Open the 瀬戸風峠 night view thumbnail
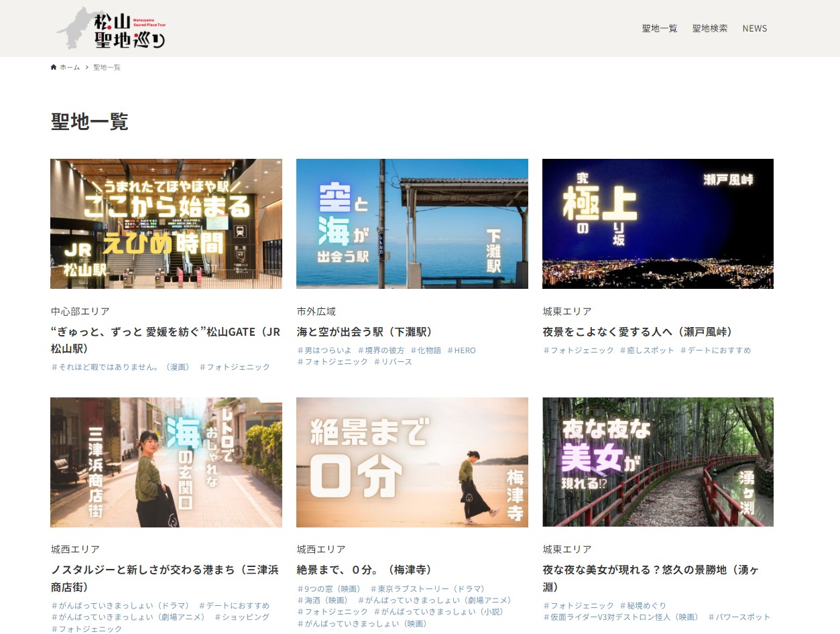Screen dimensions: 840x634 (x=658, y=224)
